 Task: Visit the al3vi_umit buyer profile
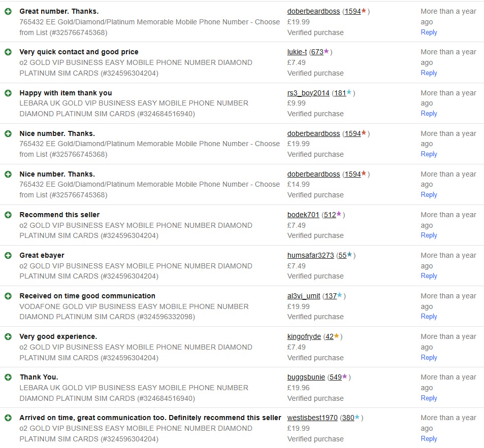304,296
